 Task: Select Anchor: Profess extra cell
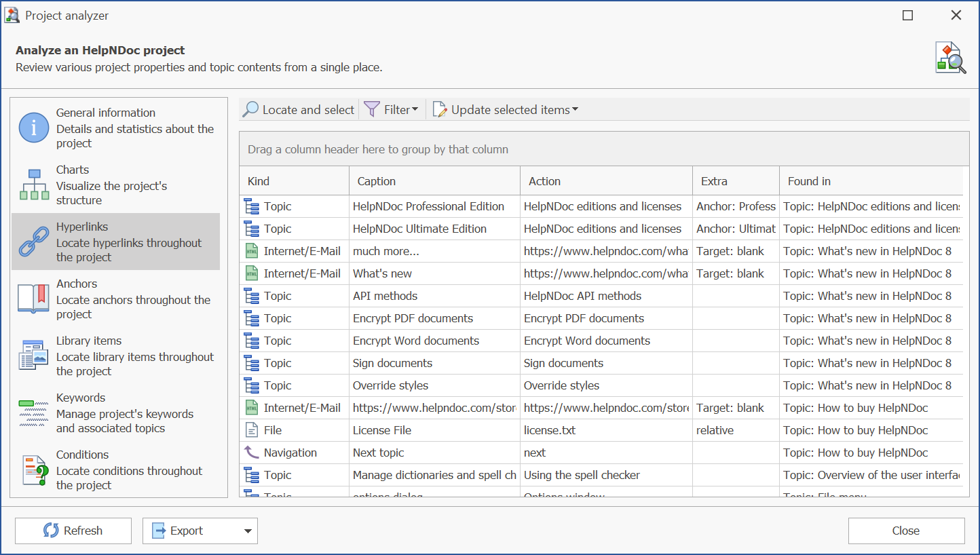pyautogui.click(x=736, y=206)
